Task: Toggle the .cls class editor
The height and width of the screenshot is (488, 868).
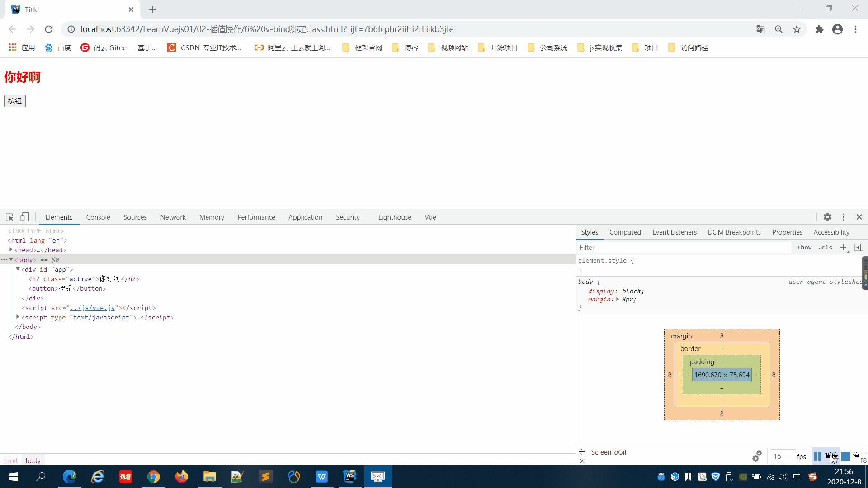Action: click(x=826, y=247)
